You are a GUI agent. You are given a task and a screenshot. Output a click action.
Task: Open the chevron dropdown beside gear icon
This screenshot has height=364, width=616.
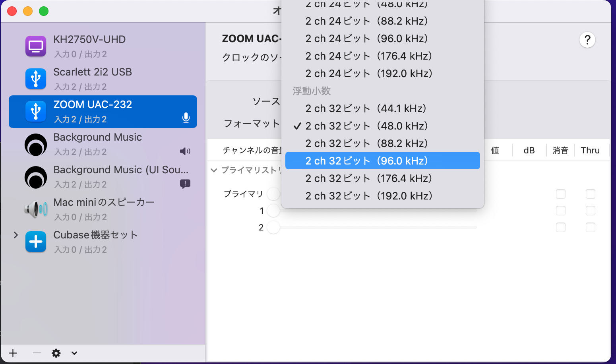point(74,353)
